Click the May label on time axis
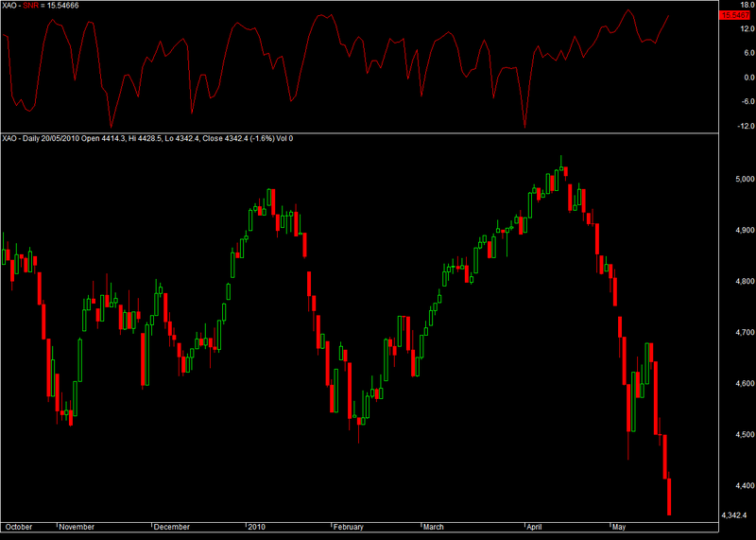This screenshot has height=540, width=756. pyautogui.click(x=619, y=527)
